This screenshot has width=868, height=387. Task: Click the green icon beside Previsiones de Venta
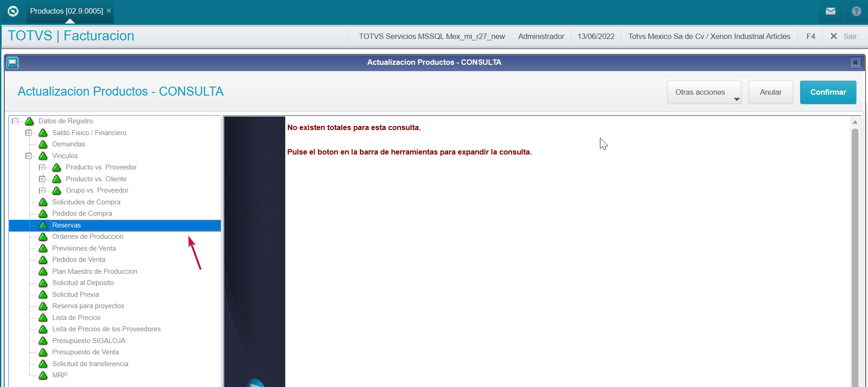(43, 248)
